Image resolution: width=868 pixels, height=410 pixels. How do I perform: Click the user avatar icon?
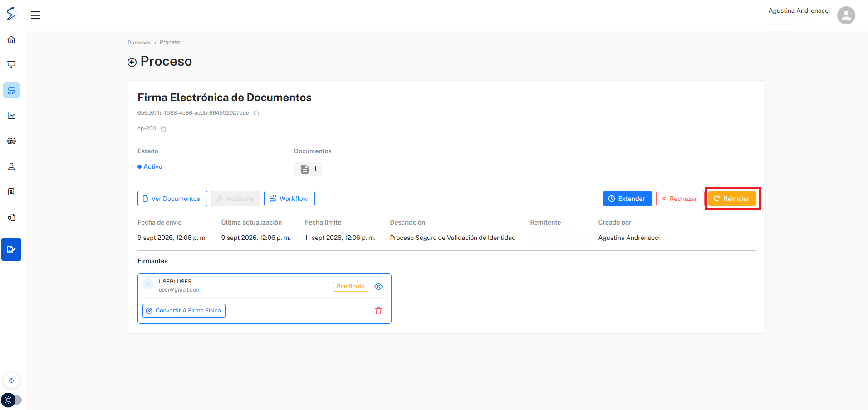[846, 15]
